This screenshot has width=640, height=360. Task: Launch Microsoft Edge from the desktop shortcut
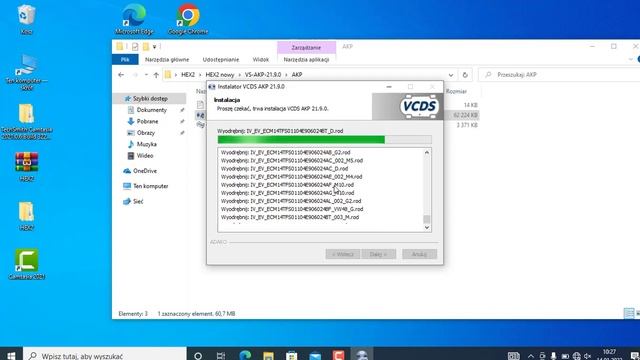point(134,19)
